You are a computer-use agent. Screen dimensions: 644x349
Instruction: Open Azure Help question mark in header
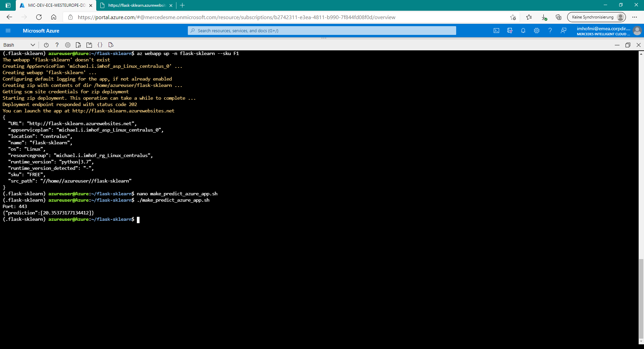pyautogui.click(x=550, y=31)
